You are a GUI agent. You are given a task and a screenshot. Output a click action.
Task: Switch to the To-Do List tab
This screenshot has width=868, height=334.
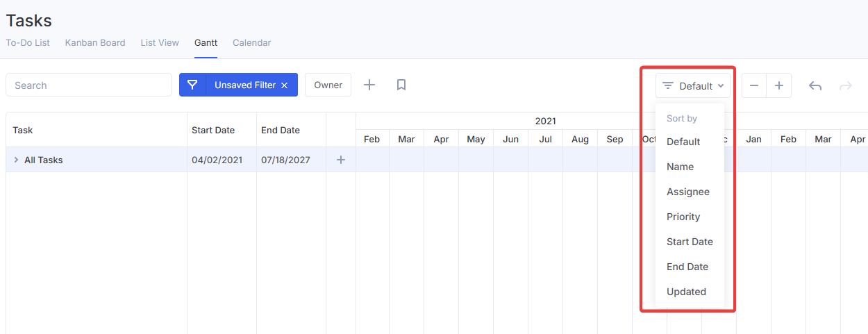click(28, 42)
